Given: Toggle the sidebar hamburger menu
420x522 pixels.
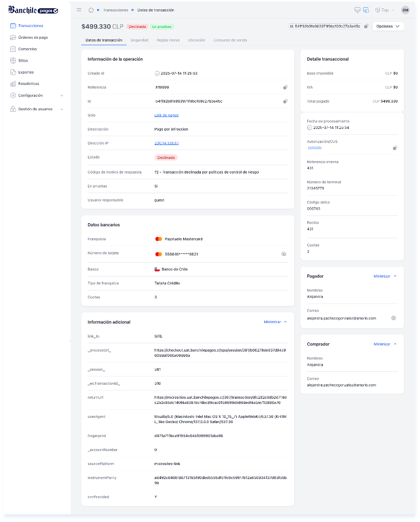Looking at the screenshot, I should click(x=79, y=10).
